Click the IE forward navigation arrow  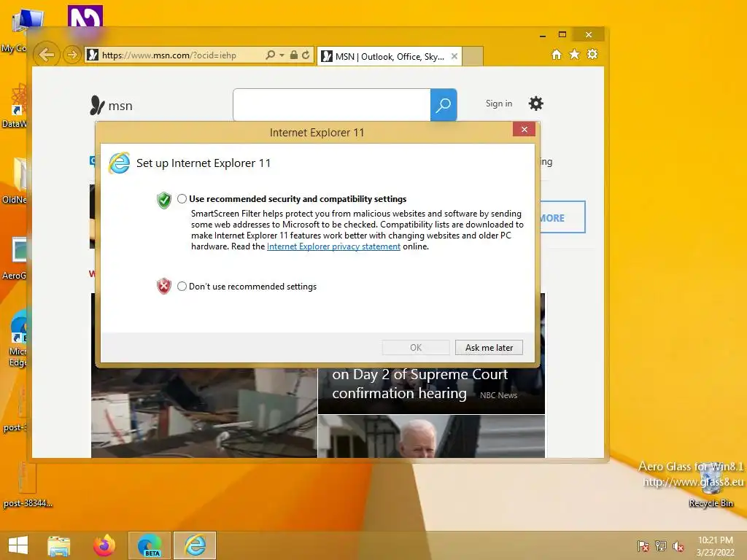[71, 55]
